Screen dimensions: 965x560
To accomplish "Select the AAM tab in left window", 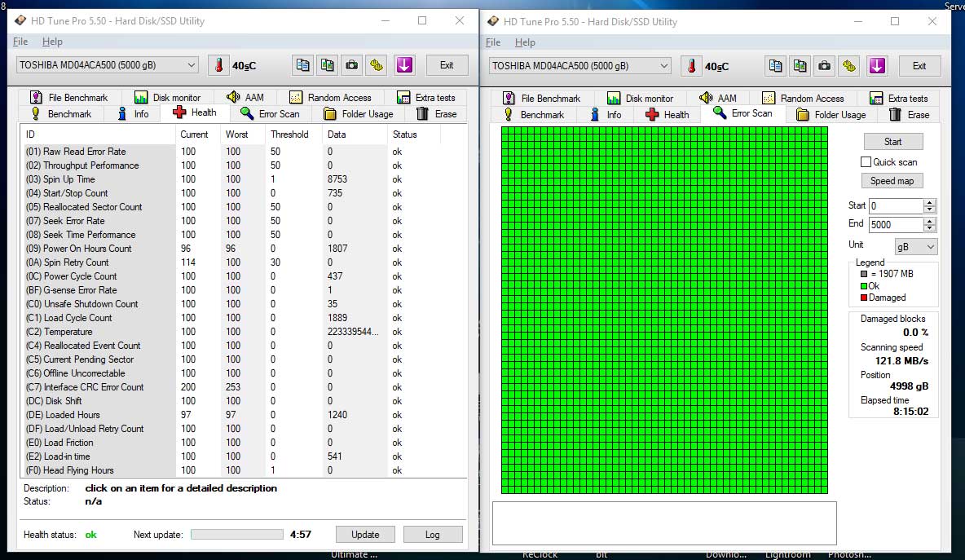I will click(x=245, y=97).
